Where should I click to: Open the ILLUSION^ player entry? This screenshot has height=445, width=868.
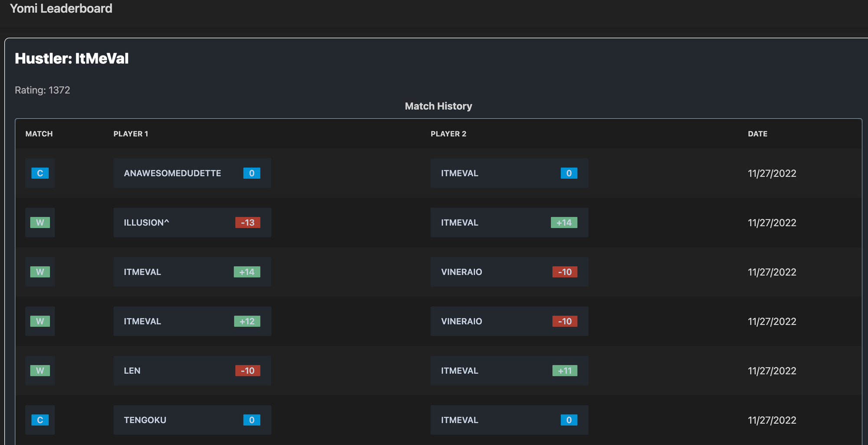pos(146,223)
